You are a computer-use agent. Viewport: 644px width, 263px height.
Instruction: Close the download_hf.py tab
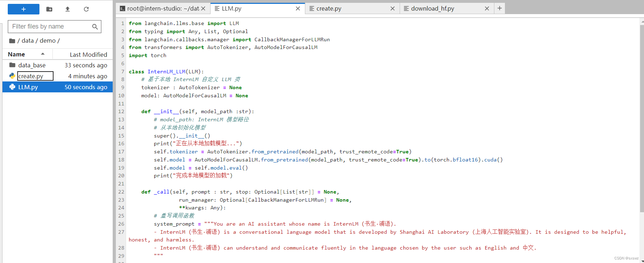487,8
